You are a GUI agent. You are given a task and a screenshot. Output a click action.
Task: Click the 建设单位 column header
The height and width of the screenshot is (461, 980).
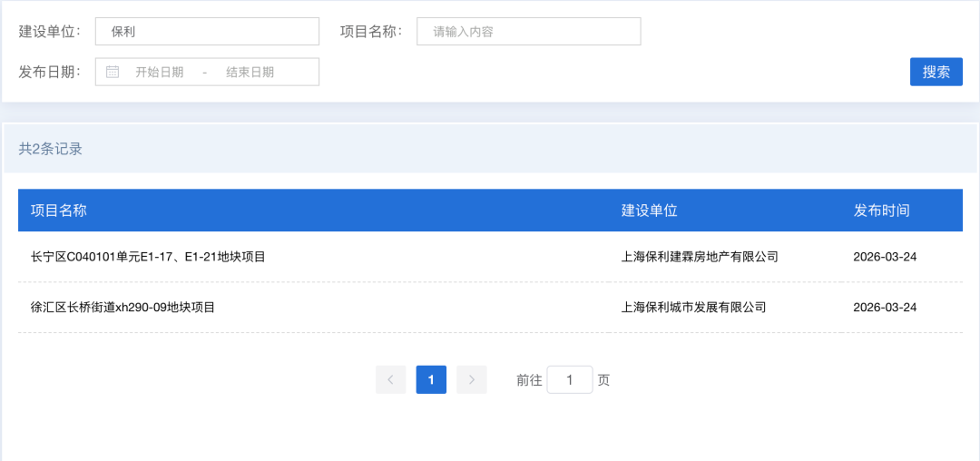point(650,211)
